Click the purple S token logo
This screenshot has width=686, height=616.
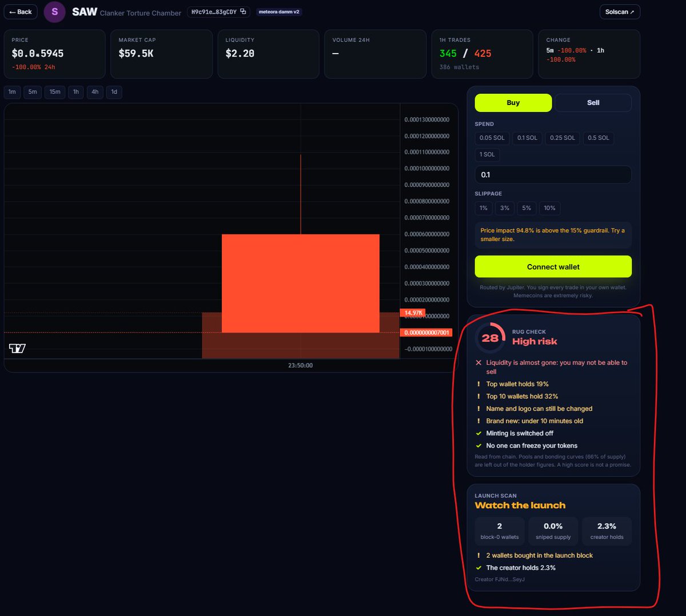54,11
